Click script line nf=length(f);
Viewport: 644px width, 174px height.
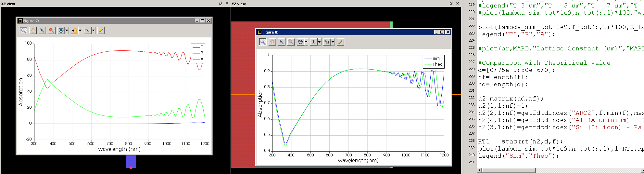click(503, 77)
